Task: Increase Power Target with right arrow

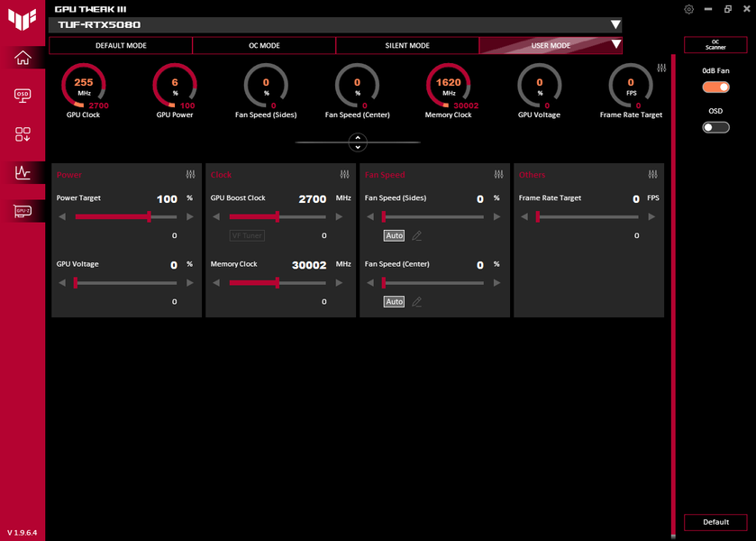Action: click(190, 216)
